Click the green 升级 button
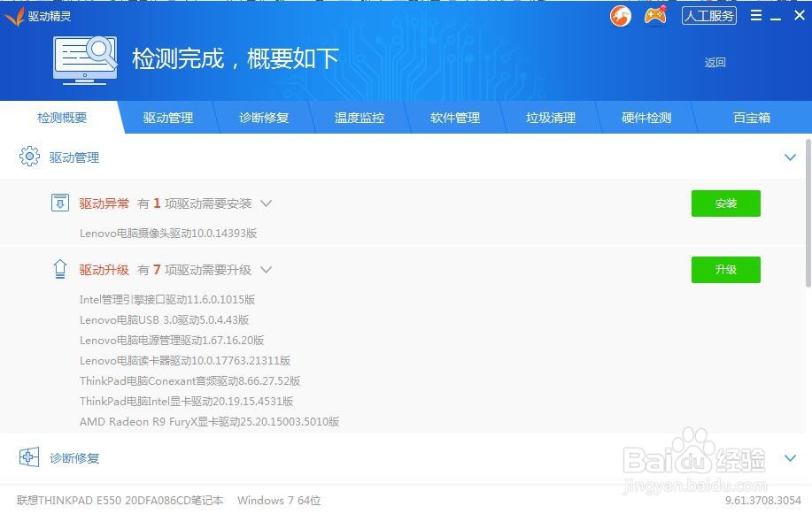Screen dimensions: 812x514 pyautogui.click(x=725, y=270)
